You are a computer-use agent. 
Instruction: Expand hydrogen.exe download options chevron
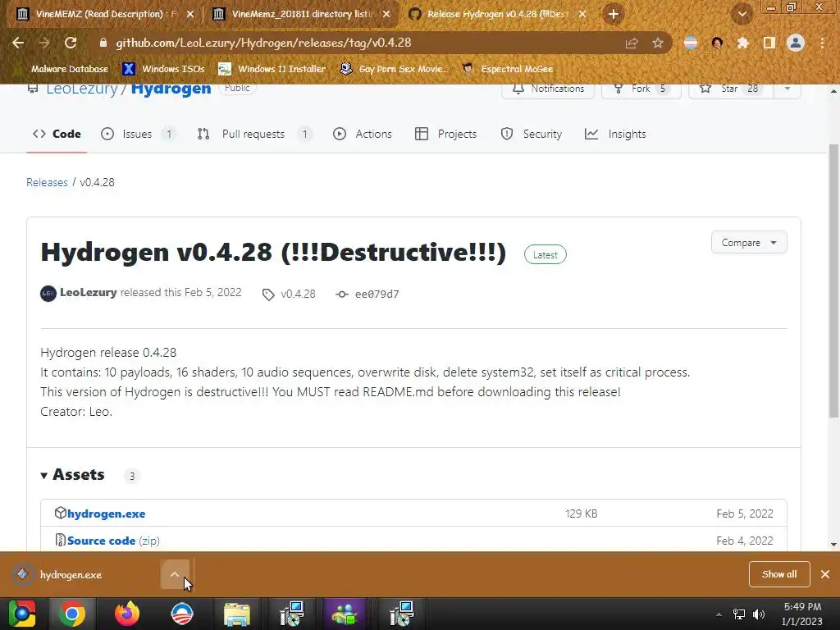tap(175, 575)
